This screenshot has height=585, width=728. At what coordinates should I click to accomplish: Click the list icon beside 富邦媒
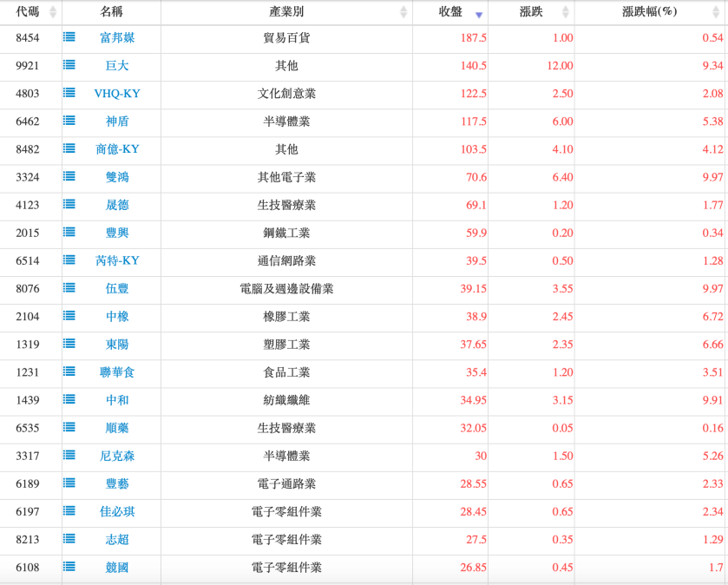69,37
